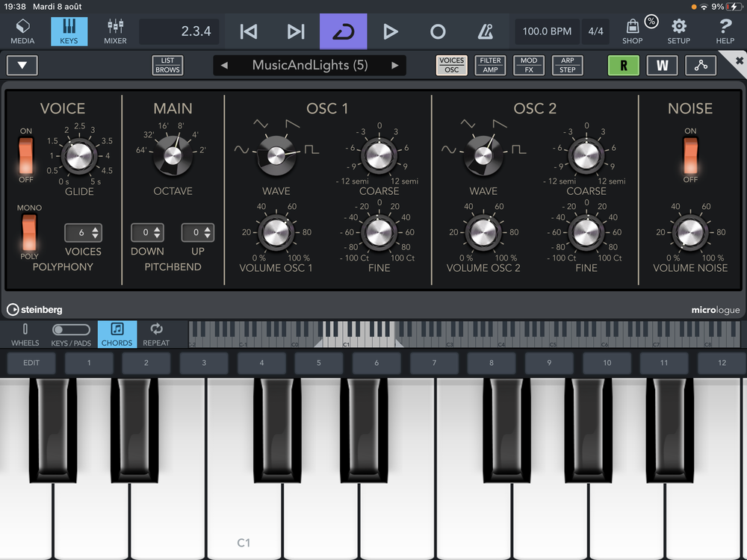Open the LIST BROWS preset browser

click(x=167, y=65)
